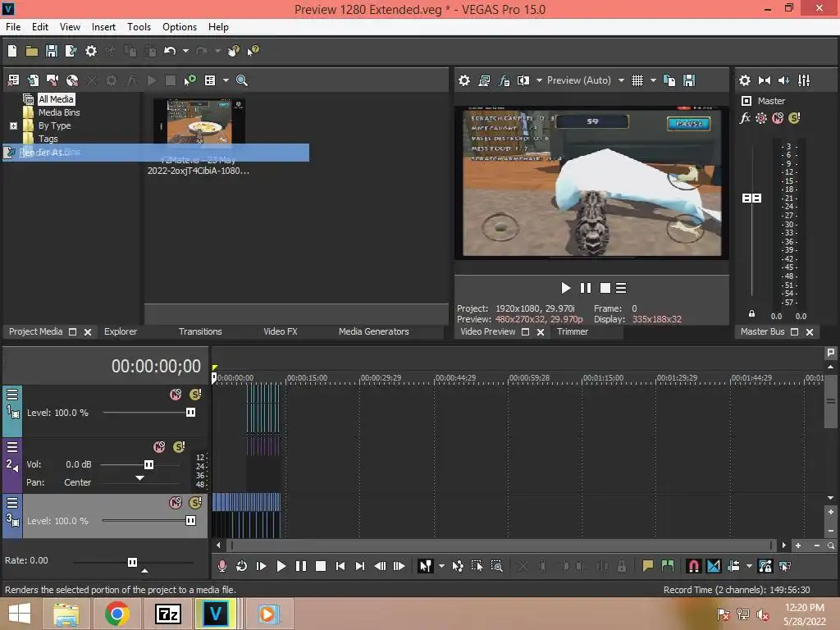The height and width of the screenshot is (630, 840).
Task: Open split screen view dropdown arrow
Action: (539, 80)
